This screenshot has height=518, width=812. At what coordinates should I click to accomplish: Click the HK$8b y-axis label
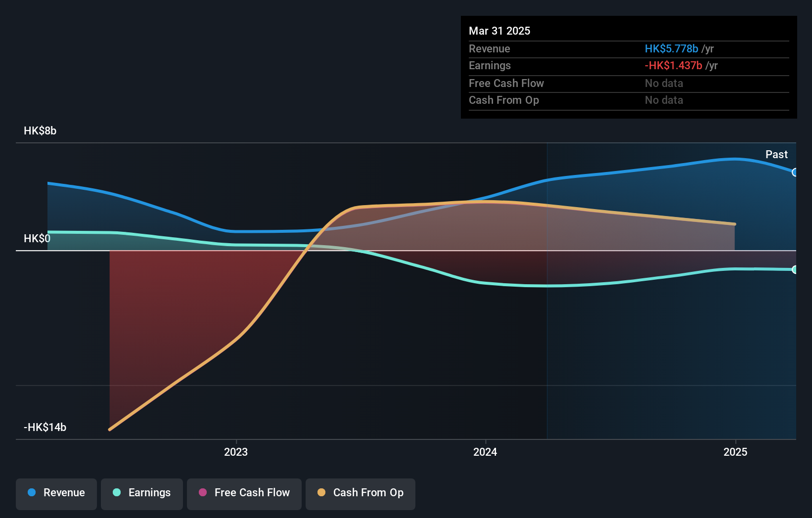[40, 130]
